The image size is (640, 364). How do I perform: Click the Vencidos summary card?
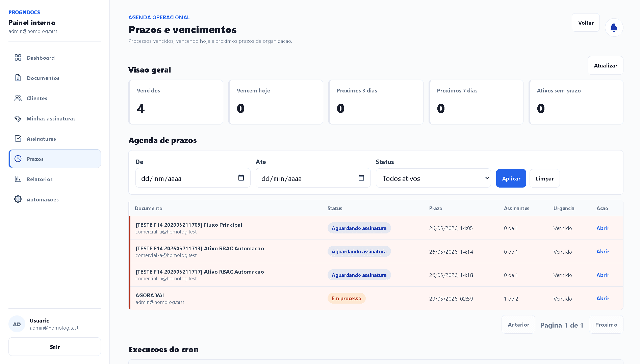(x=176, y=102)
